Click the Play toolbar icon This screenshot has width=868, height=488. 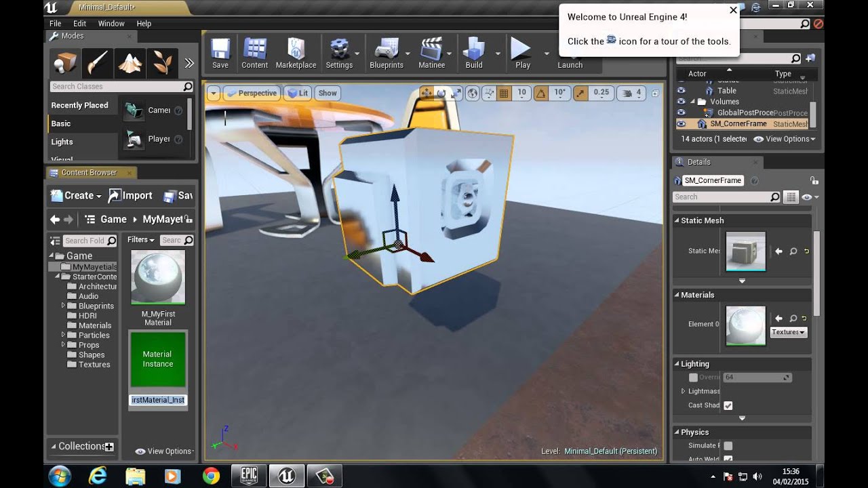click(x=522, y=54)
